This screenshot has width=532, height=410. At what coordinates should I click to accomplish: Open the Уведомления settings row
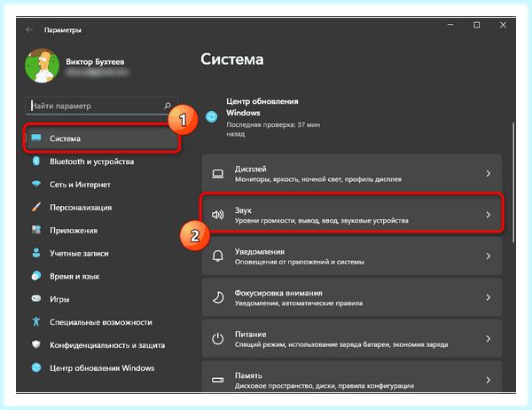pyautogui.click(x=352, y=256)
